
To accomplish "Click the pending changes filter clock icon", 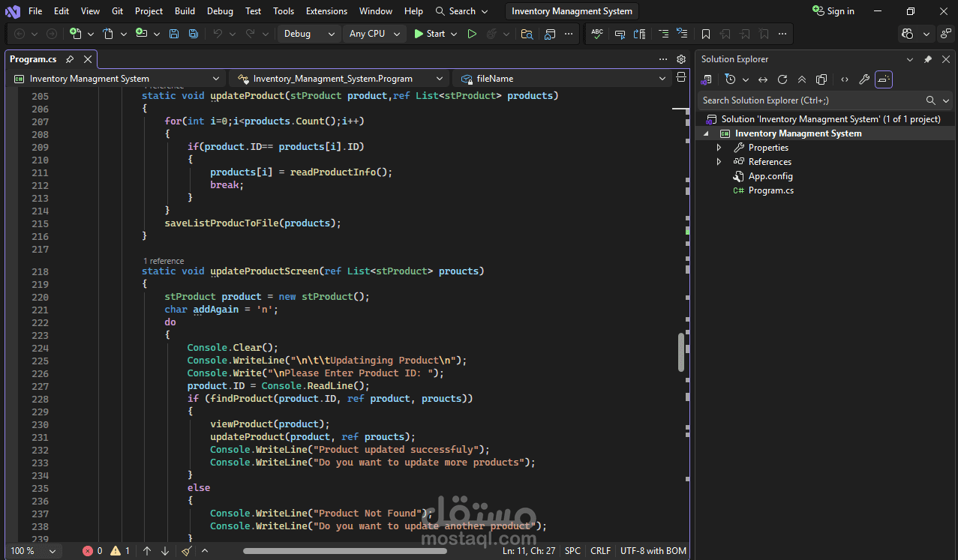I will click(x=730, y=79).
